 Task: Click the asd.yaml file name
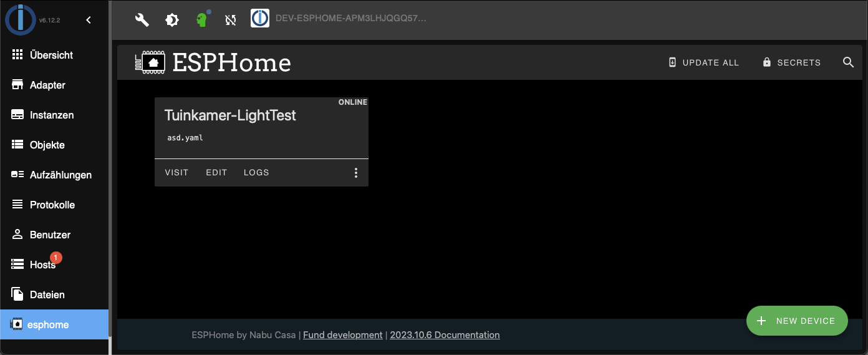(x=185, y=138)
